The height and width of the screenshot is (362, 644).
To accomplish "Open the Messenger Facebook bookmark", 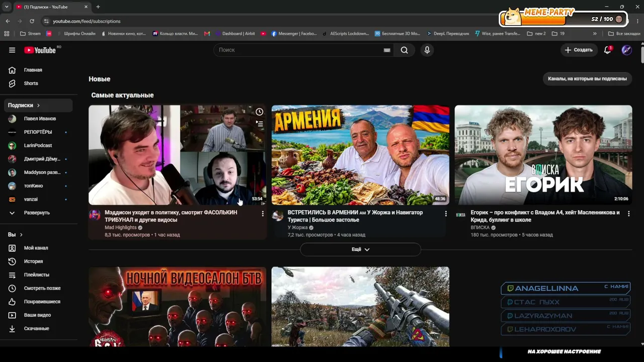I will 294,34.
